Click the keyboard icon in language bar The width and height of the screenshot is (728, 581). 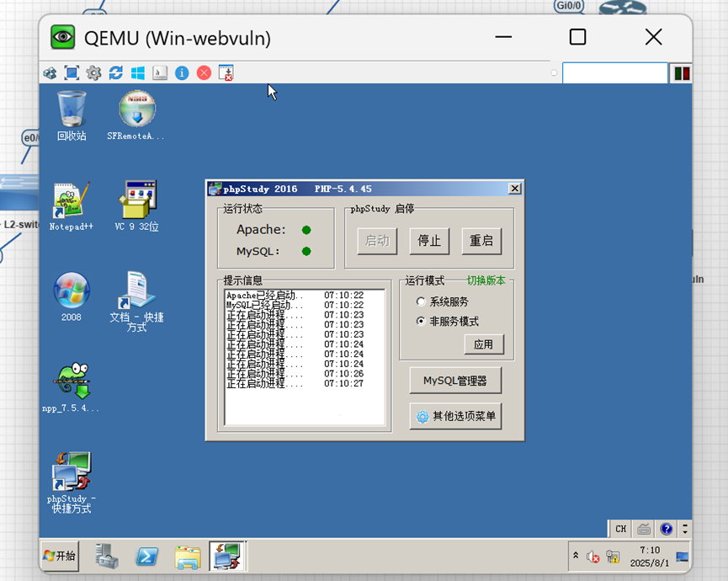click(x=644, y=529)
